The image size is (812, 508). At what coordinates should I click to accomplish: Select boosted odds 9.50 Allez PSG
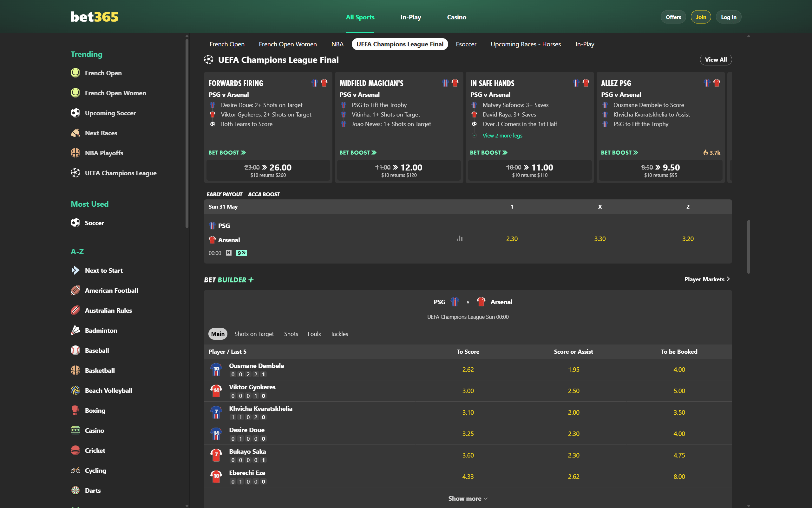click(660, 170)
